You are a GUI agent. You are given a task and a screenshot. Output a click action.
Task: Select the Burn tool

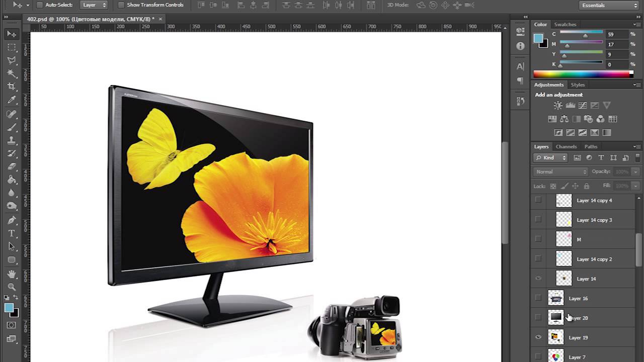(x=12, y=206)
